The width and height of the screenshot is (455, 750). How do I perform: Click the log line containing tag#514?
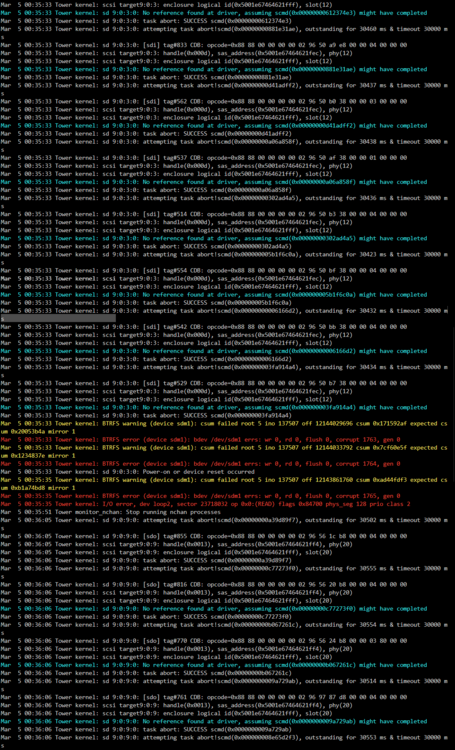(204, 214)
